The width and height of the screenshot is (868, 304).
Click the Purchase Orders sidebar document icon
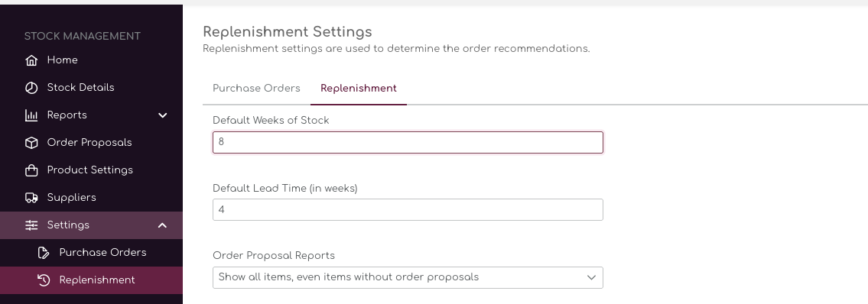[x=44, y=253]
